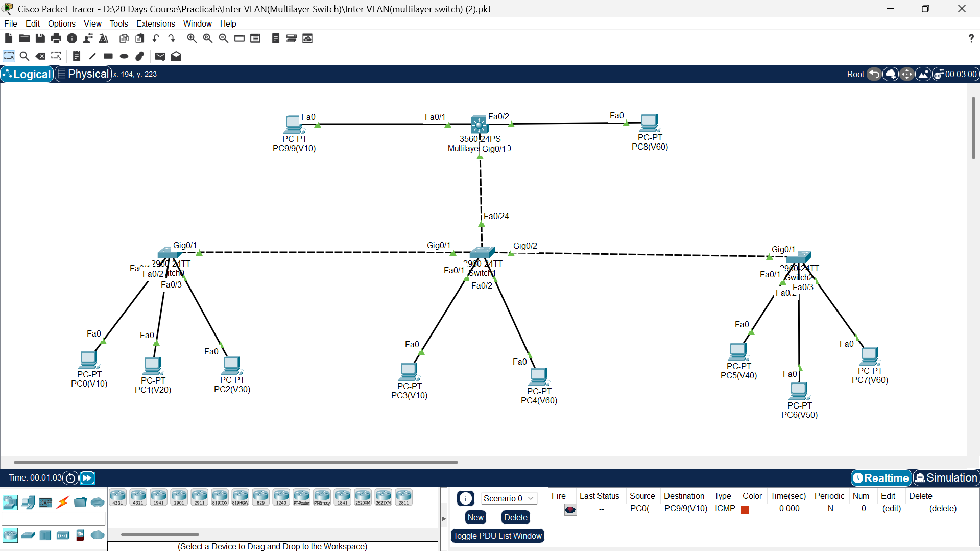Switch to Realtime mode
This screenshot has height=551, width=980.
pyautogui.click(x=880, y=478)
